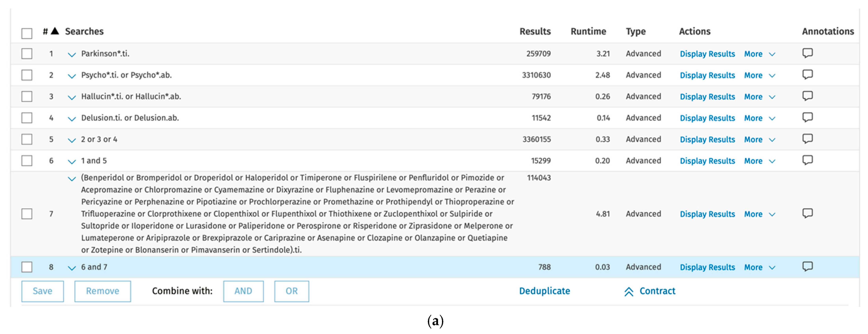Add annotation to search 5

pos(807,139)
